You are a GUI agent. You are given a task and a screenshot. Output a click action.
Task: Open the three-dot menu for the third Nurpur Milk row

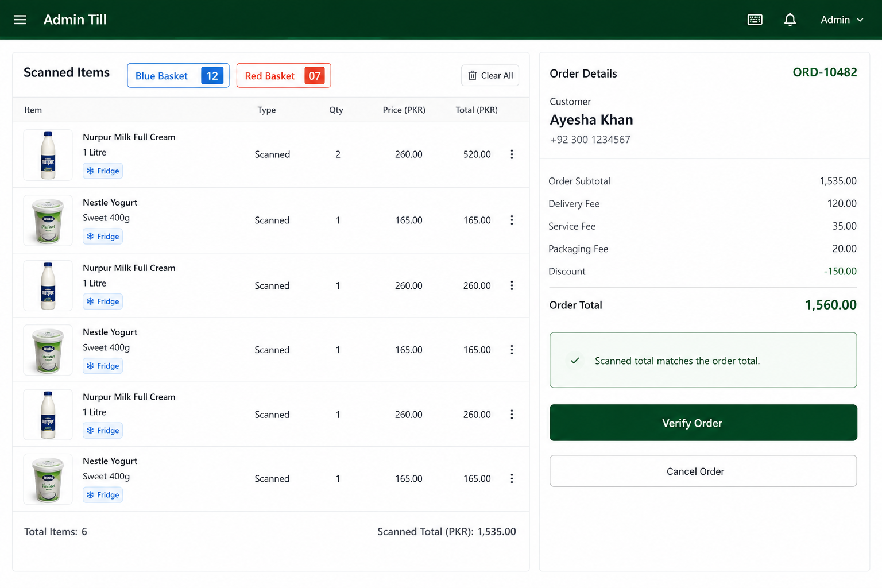pos(512,415)
